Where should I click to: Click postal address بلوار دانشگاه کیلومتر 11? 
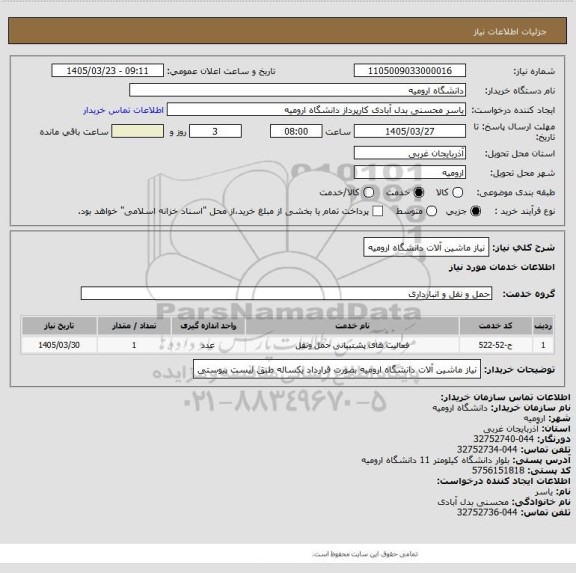[x=436, y=460]
